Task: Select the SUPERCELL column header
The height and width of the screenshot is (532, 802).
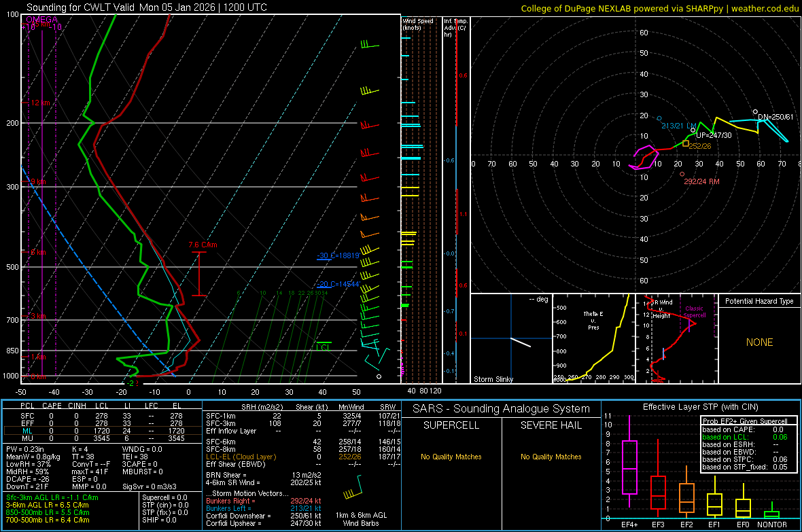Action: click(451, 425)
